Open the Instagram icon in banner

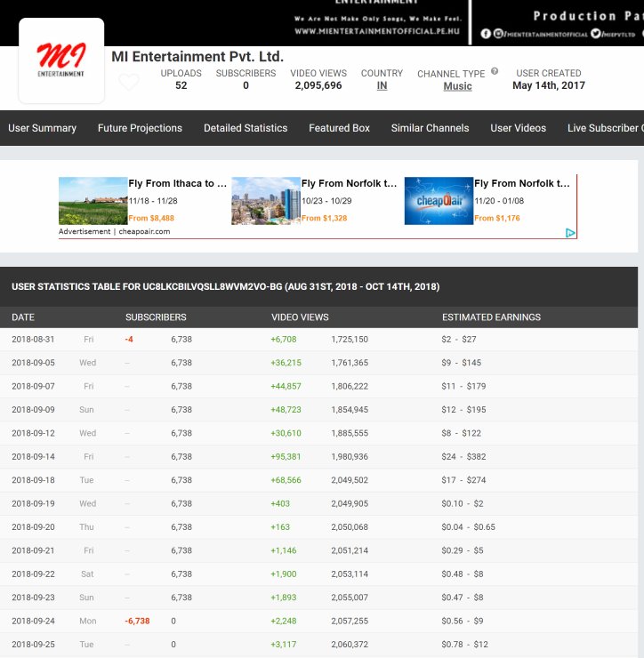click(x=498, y=34)
